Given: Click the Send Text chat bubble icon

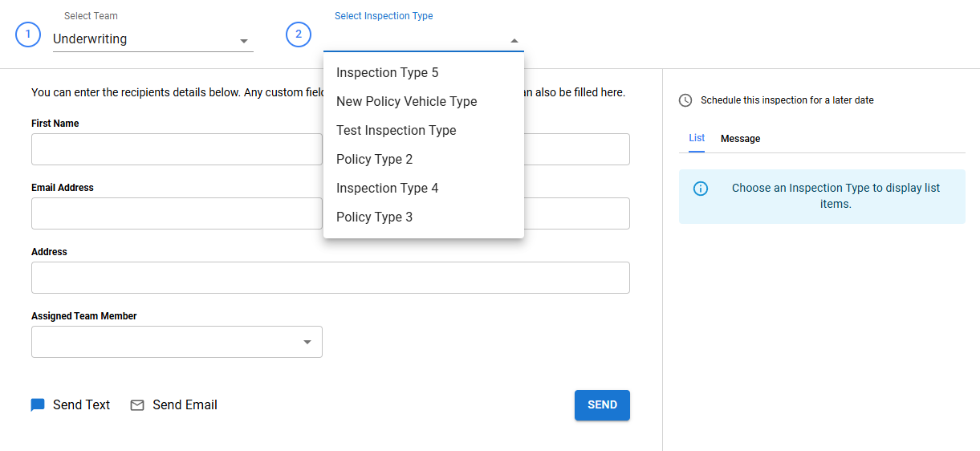Looking at the screenshot, I should pos(38,405).
